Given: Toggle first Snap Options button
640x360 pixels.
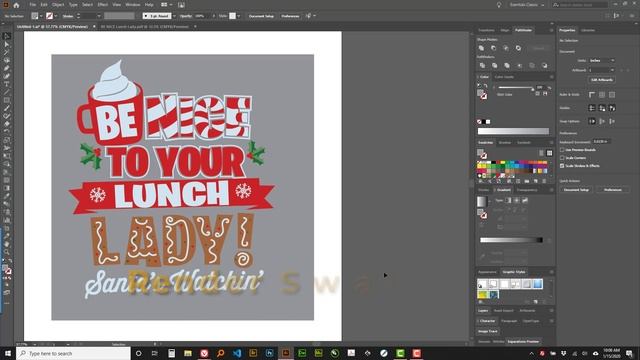Looking at the screenshot, I should (x=592, y=121).
